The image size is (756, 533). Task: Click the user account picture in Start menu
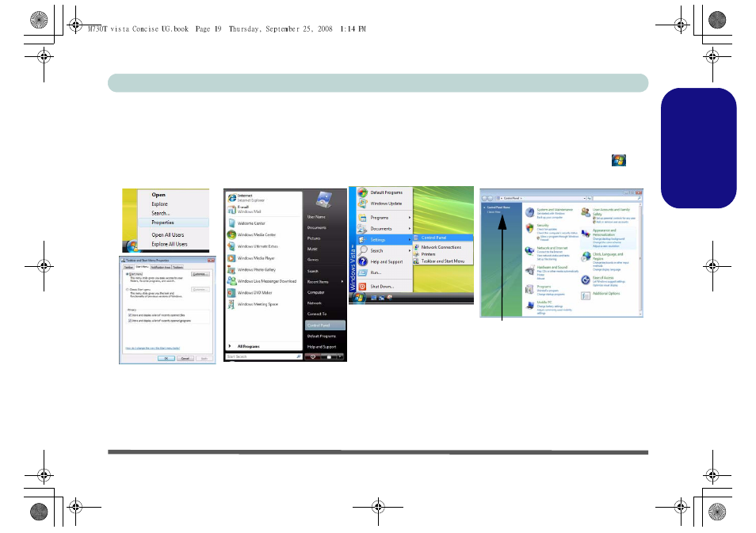[x=324, y=200]
